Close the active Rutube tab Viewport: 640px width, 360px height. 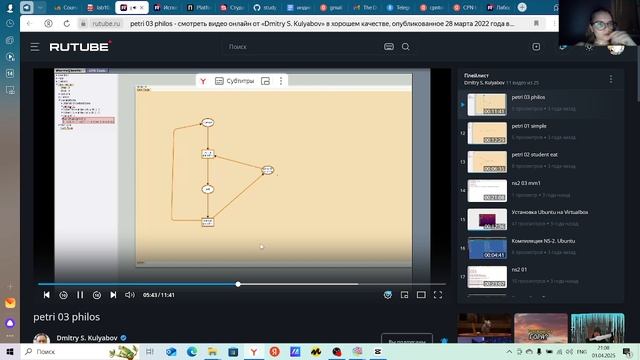pos(142,7)
